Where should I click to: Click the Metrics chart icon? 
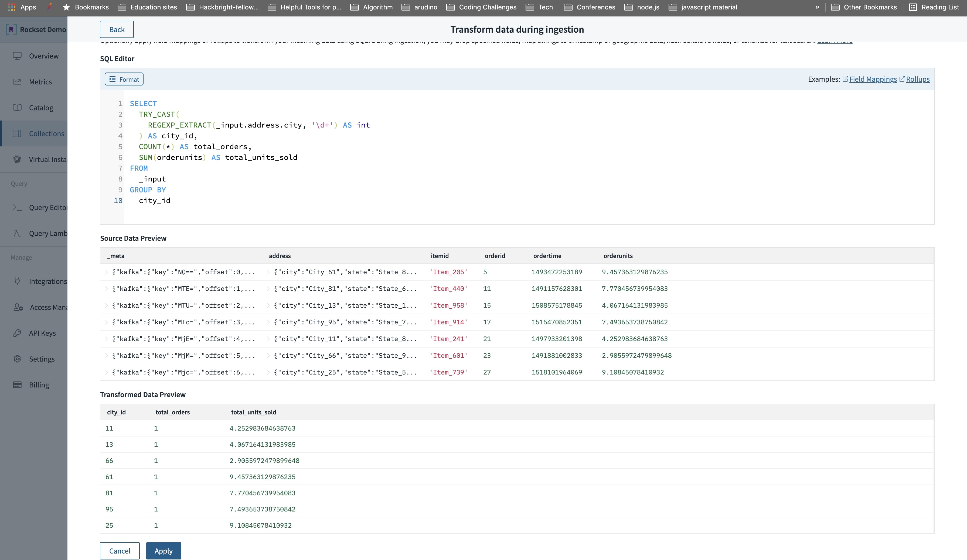[17, 82]
